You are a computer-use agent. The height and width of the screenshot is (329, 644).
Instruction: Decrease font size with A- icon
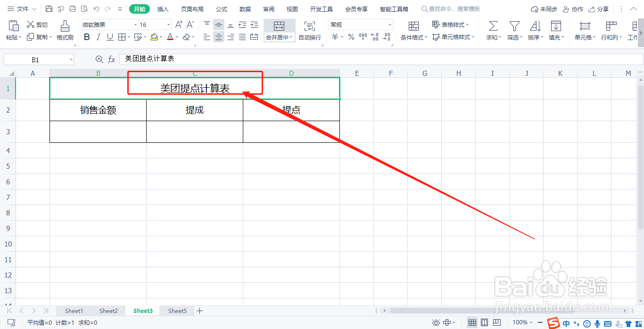190,25
